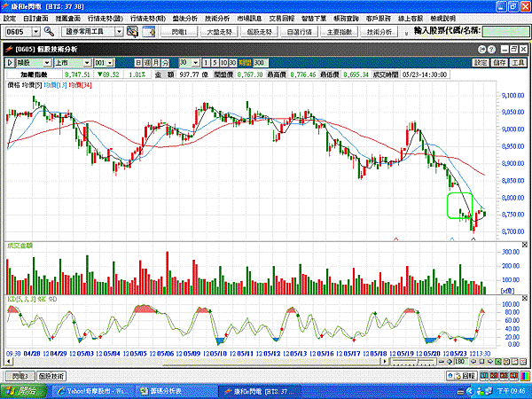Select the 分 (minute) period toggle
Screen dimensions: 532x399
(x=165, y=63)
